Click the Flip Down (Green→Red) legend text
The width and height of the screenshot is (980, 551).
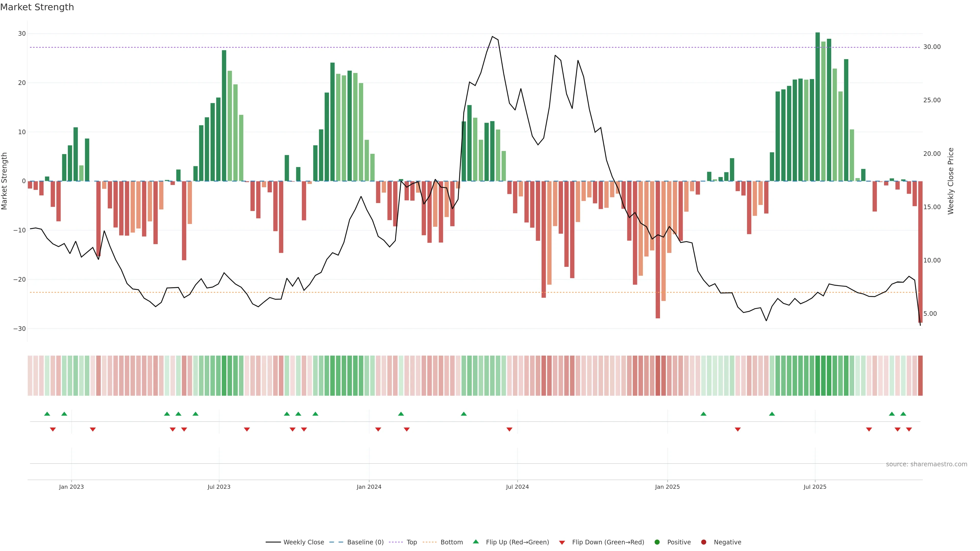(x=608, y=542)
